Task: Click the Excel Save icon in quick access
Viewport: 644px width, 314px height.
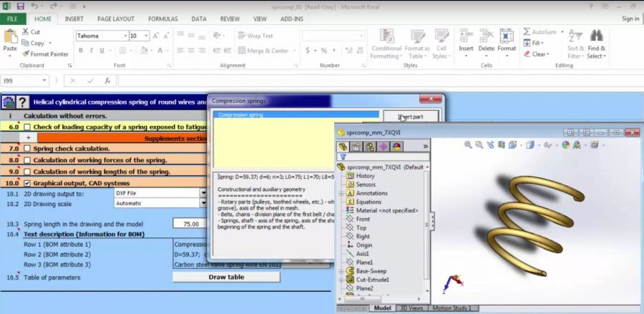Action: (x=21, y=6)
